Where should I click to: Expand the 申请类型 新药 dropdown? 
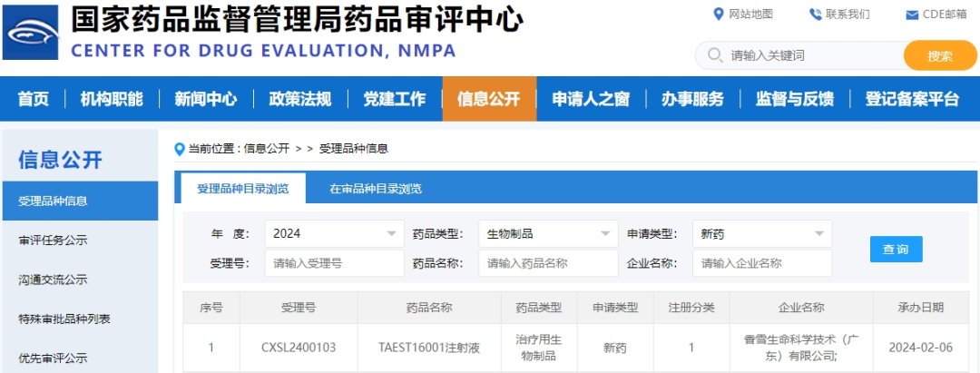click(761, 233)
